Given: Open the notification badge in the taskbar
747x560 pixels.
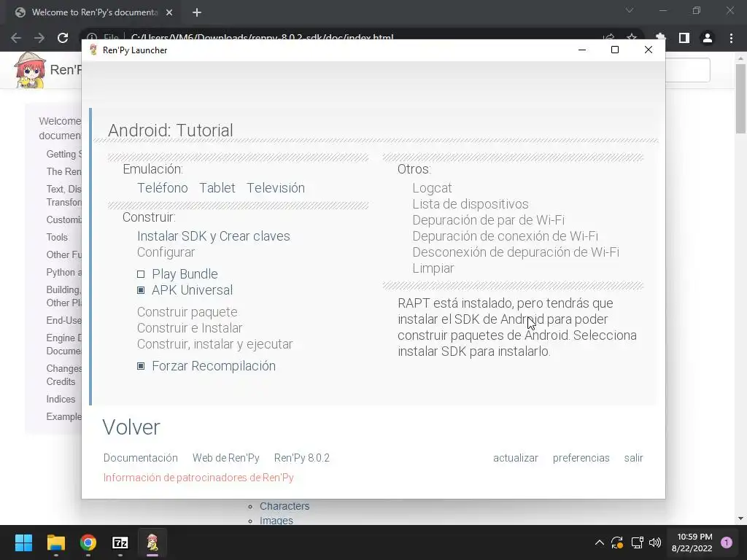Looking at the screenshot, I should (x=727, y=542).
